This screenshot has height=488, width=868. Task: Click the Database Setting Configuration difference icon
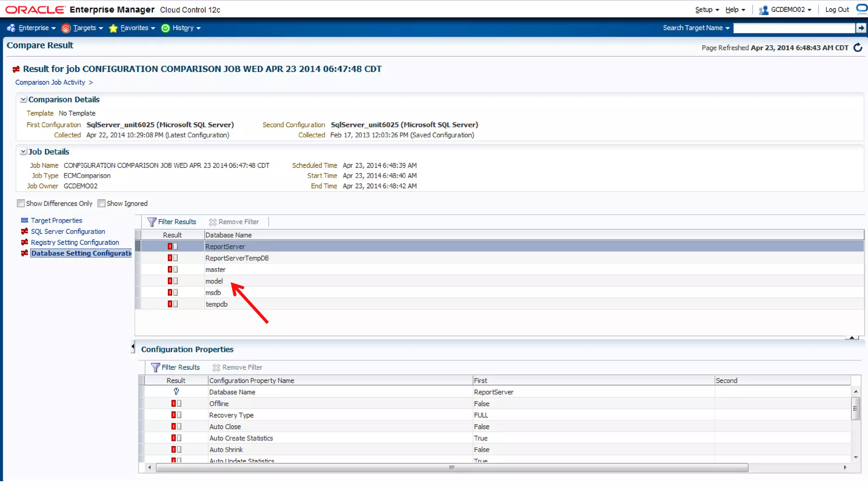25,253
